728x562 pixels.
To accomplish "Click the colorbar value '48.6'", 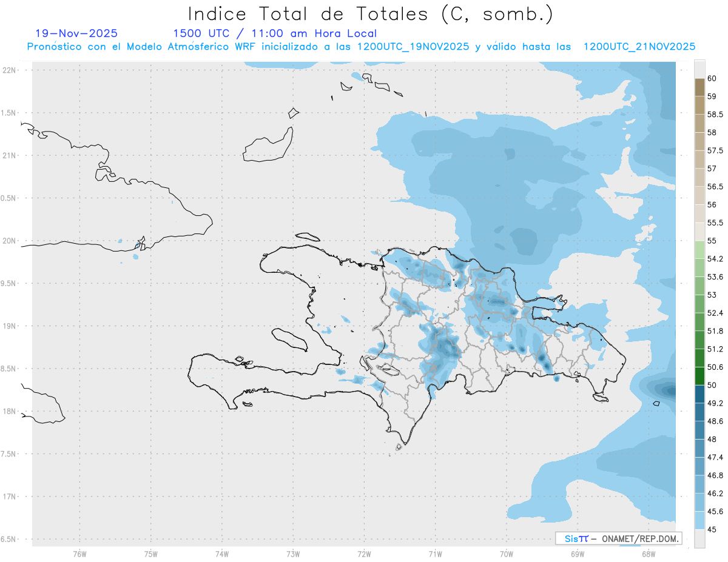I will pyautogui.click(x=715, y=421).
